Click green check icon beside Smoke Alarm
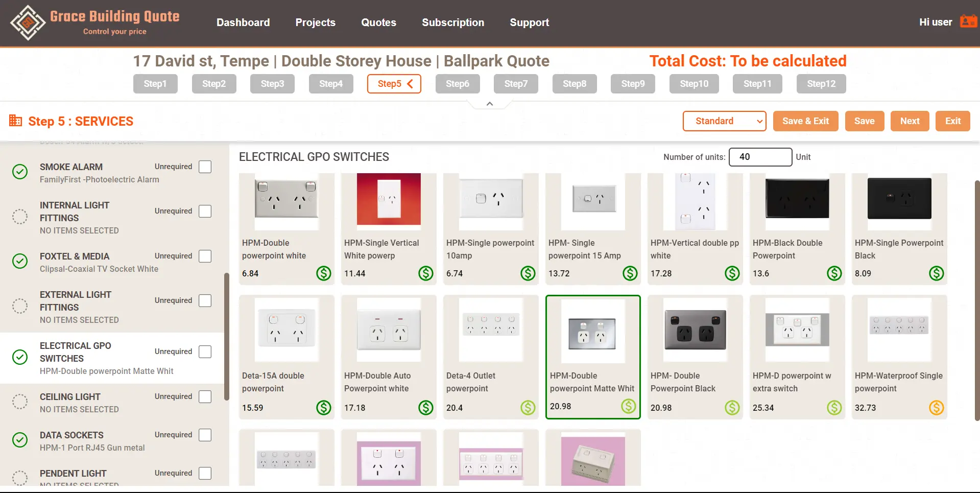The height and width of the screenshot is (493, 980). click(x=20, y=172)
